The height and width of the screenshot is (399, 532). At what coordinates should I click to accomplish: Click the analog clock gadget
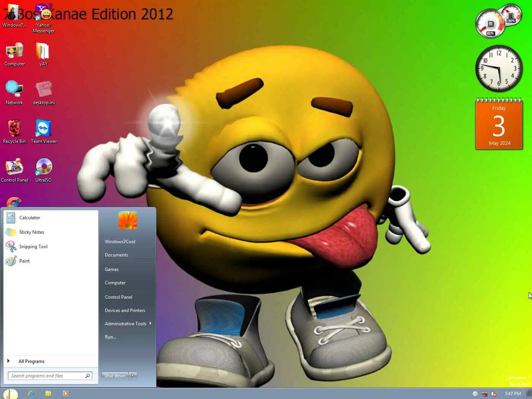click(x=499, y=68)
